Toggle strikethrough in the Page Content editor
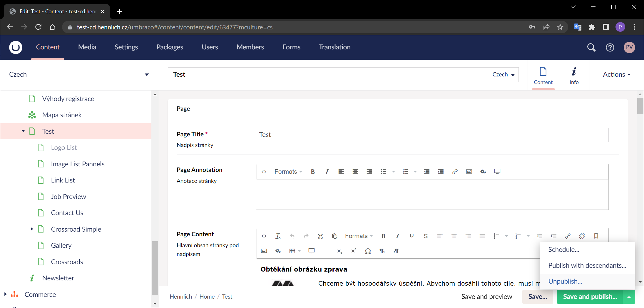The height and width of the screenshot is (308, 644). [x=426, y=236]
